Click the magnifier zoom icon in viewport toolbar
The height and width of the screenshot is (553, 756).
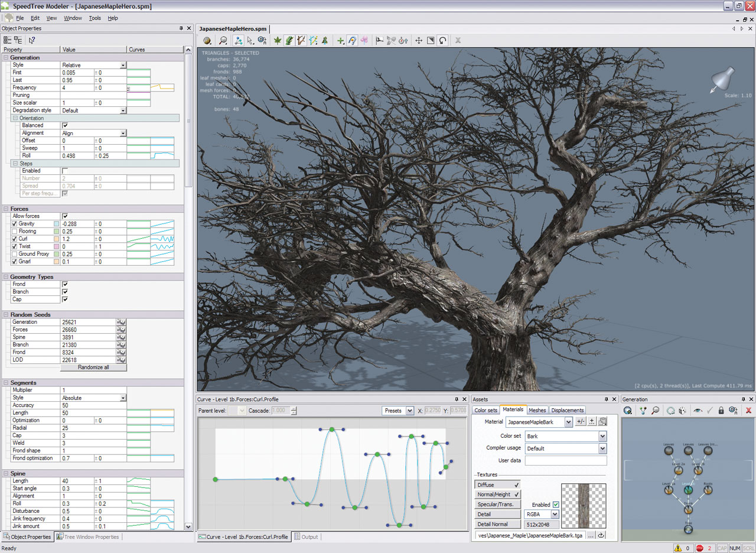click(x=223, y=41)
